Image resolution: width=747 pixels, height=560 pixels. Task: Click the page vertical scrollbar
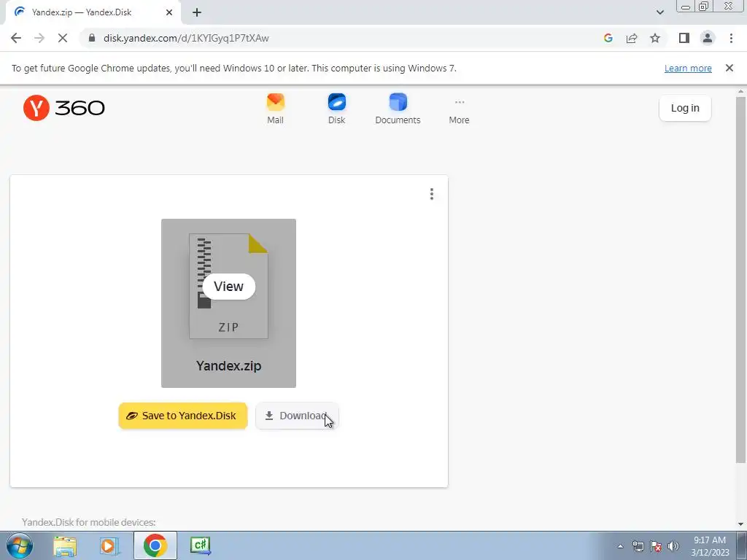[x=740, y=279]
